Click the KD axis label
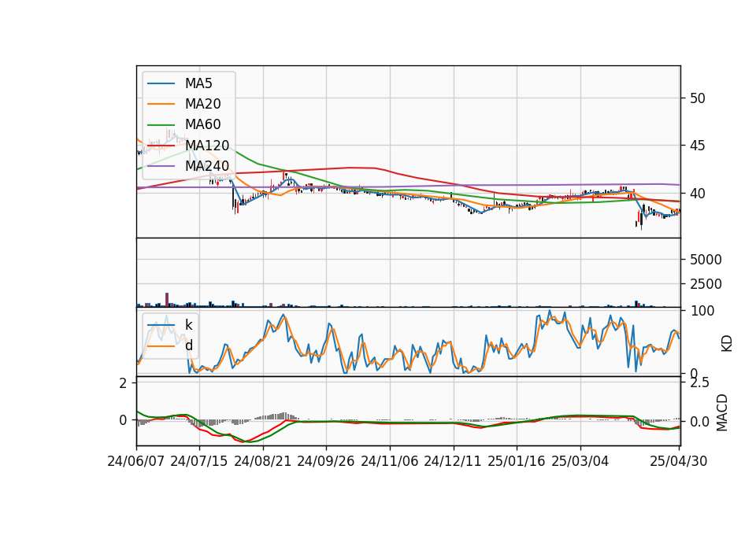This screenshot has height=543, width=756. 727,343
